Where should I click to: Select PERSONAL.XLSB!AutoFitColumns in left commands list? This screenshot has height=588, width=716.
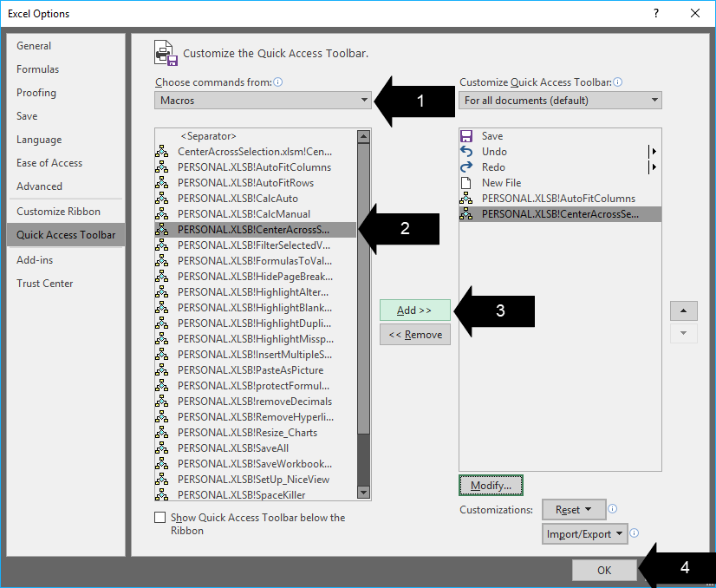255,167
